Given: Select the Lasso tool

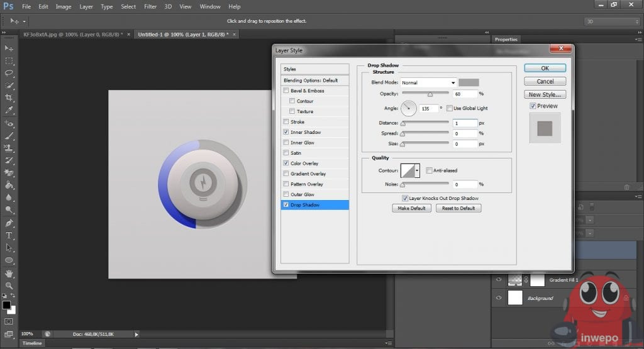Looking at the screenshot, I should (x=9, y=73).
